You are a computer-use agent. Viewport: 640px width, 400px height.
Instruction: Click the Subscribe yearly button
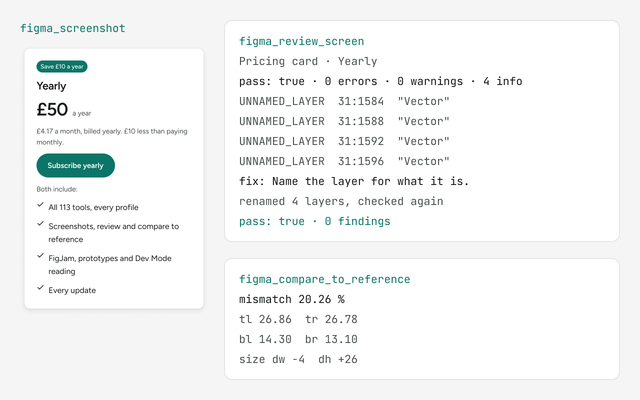(x=76, y=165)
